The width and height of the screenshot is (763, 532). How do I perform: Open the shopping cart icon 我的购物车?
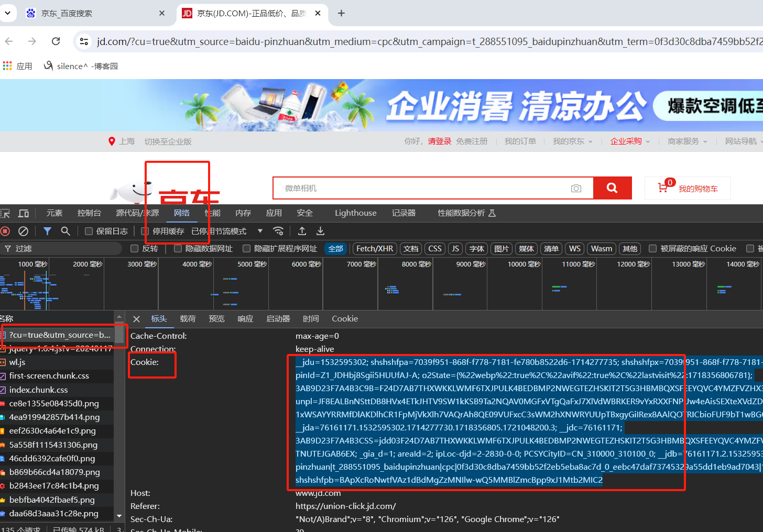[x=663, y=187]
